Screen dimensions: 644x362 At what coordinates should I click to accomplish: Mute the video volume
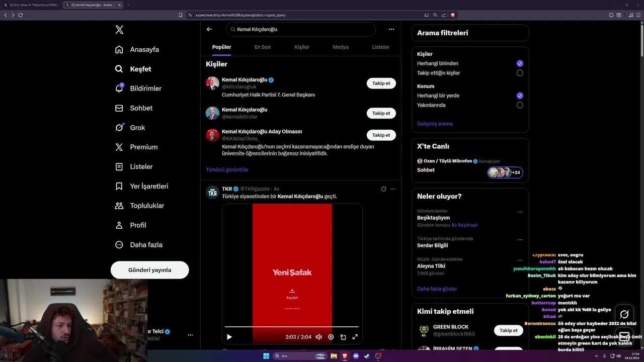coord(318,337)
